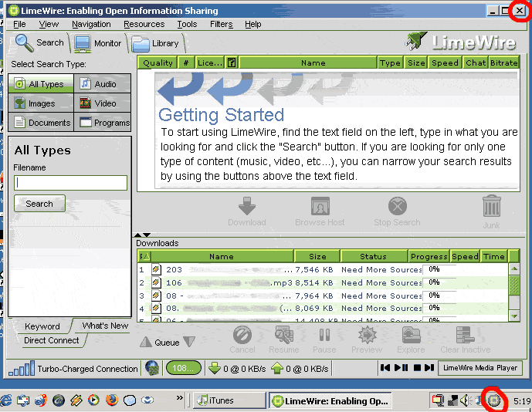Click the downloads scrollbar up arrow
Image resolution: width=532 pixels, height=412 pixels.
tap(514, 269)
